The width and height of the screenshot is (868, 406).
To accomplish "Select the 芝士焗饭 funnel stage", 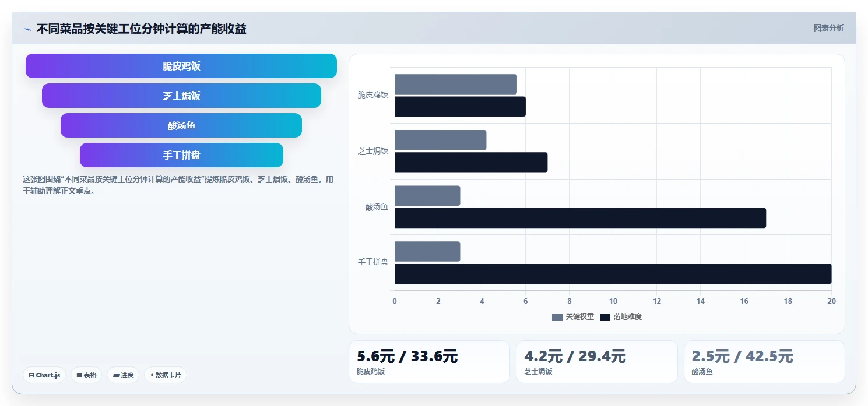I will [181, 96].
